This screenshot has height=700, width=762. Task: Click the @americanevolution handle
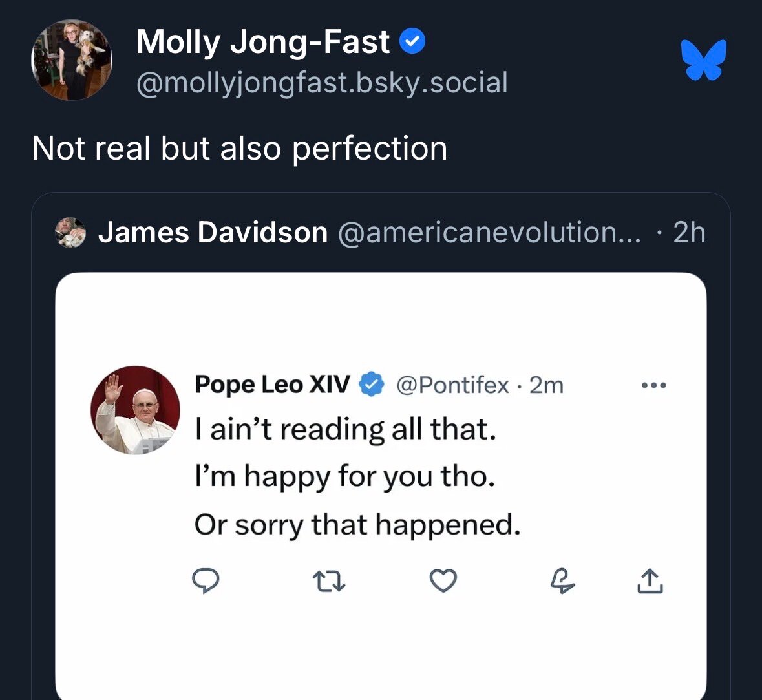[x=489, y=233]
